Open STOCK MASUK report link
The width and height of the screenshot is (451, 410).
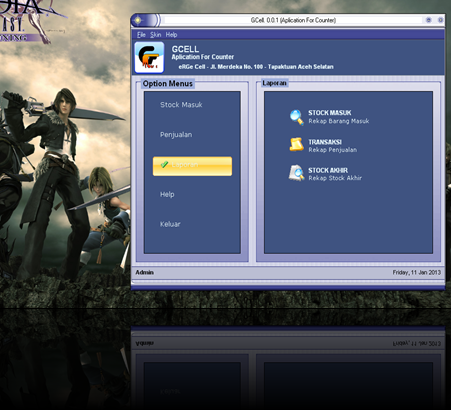(330, 113)
